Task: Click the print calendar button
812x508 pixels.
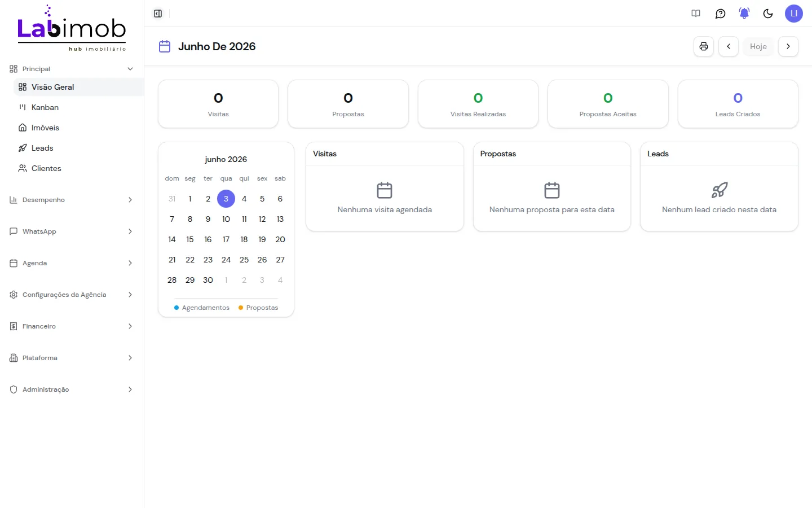Action: pos(704,46)
